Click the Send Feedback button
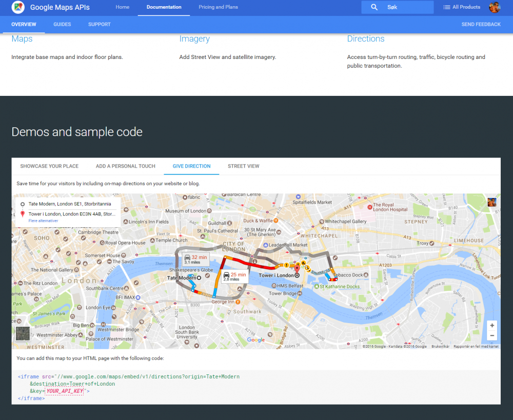The height and width of the screenshot is (420, 513). click(x=481, y=24)
